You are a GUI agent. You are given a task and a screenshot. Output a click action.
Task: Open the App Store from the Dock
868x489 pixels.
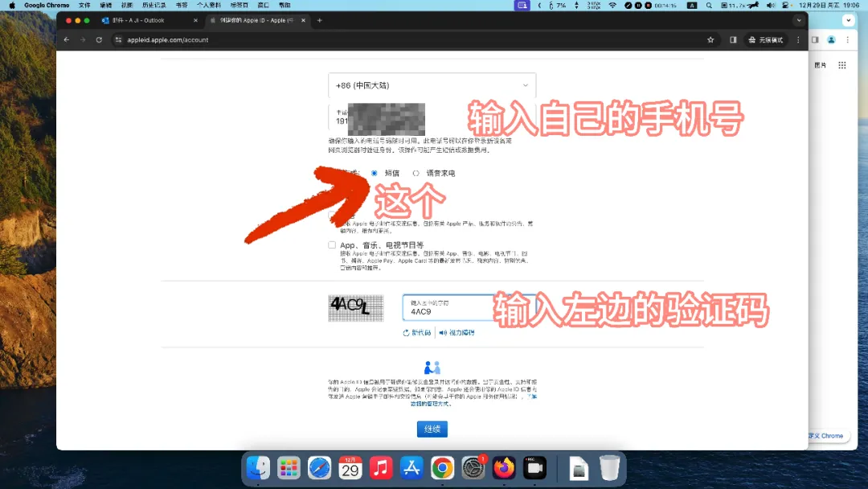coord(411,467)
